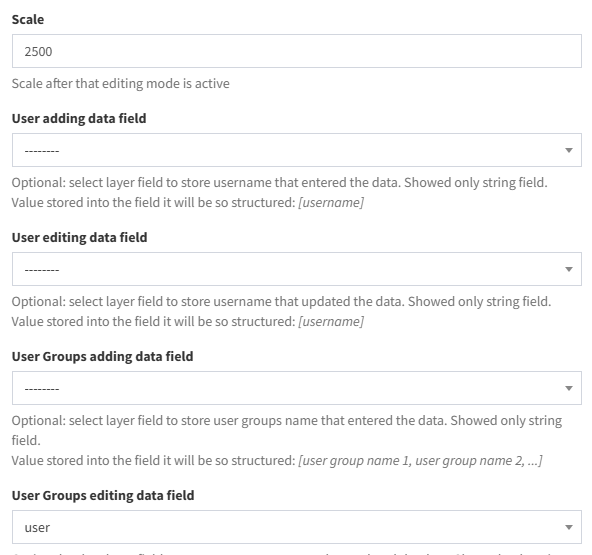Click the italic [username] text under User adding data field

click(x=331, y=202)
